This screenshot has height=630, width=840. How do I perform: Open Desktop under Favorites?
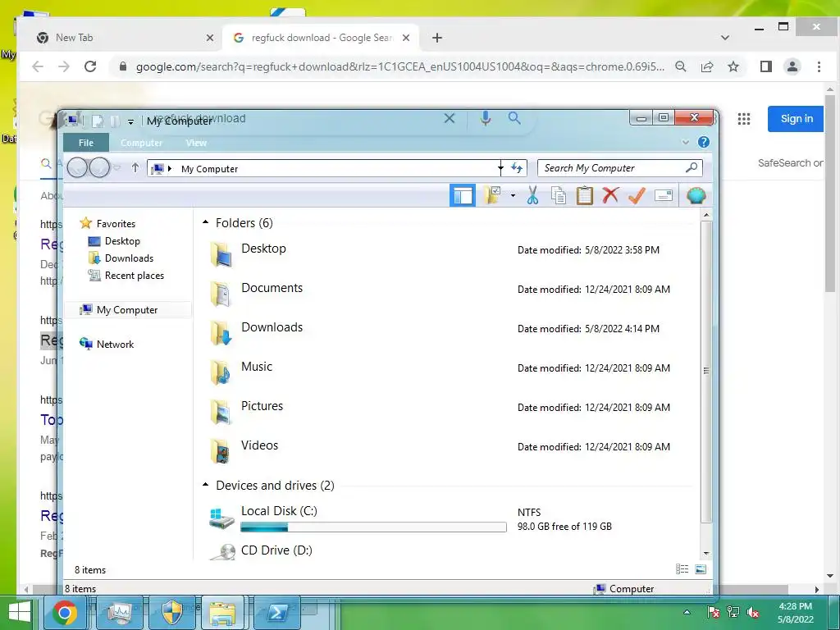tap(114, 241)
